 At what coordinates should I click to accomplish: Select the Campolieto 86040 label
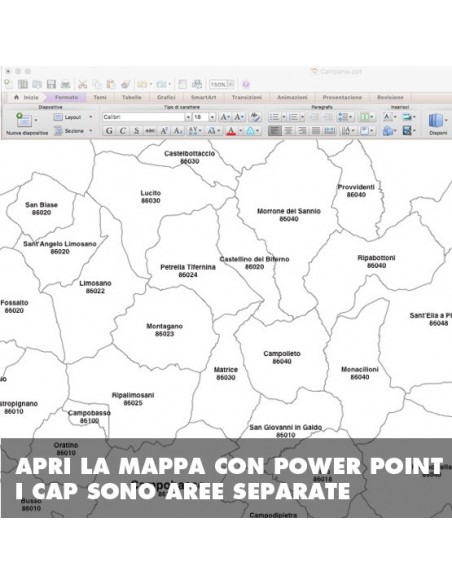click(x=282, y=358)
